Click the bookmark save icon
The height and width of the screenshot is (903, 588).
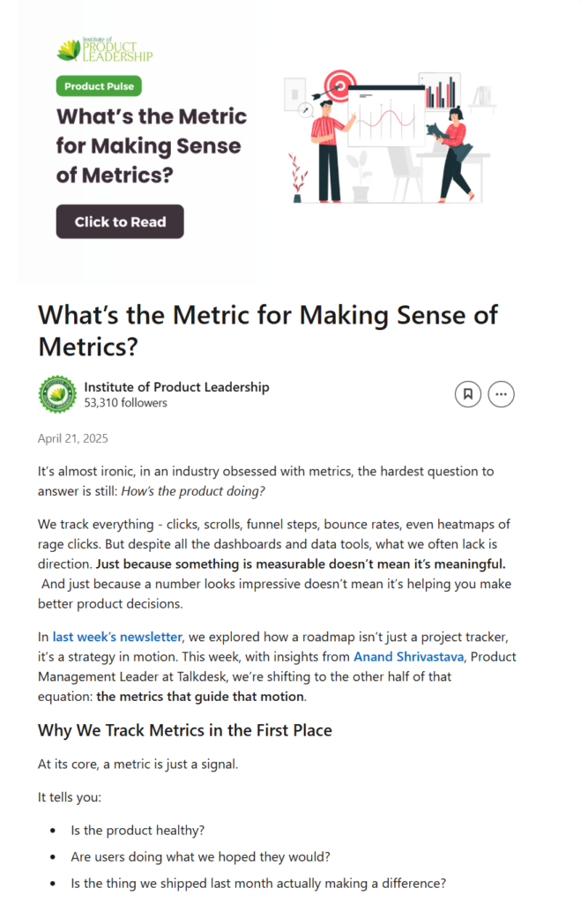point(468,394)
